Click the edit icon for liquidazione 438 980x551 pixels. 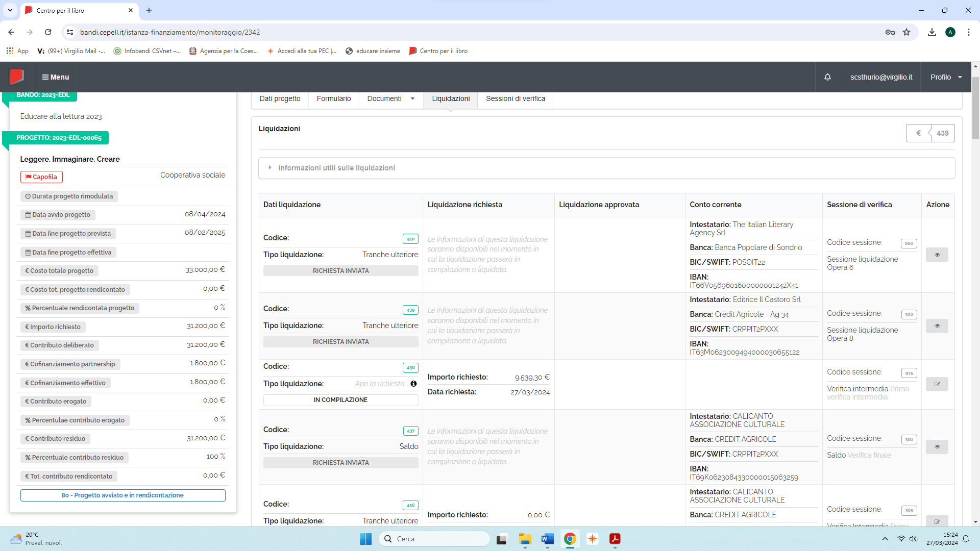(937, 384)
